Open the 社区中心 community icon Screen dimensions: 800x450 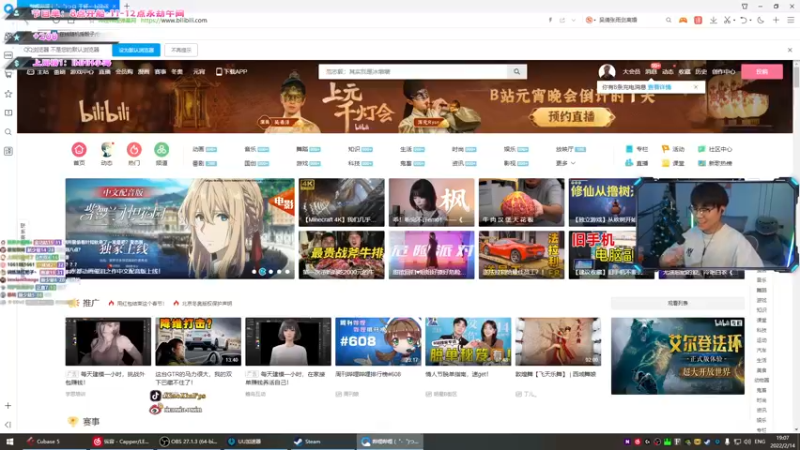point(702,149)
